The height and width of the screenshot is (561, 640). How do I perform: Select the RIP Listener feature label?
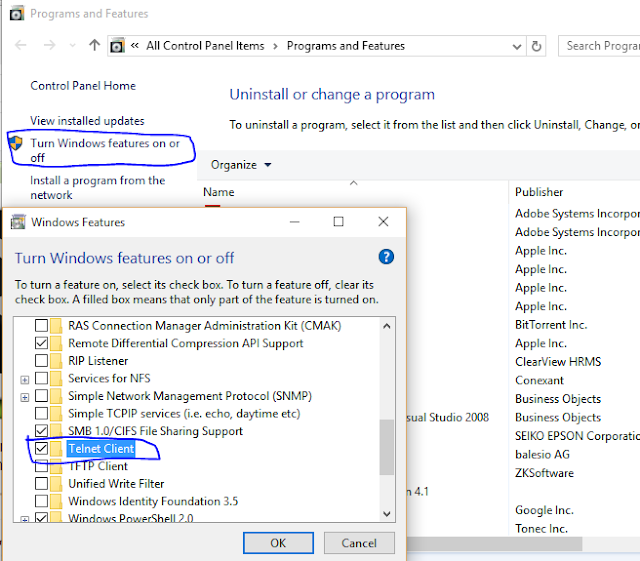coord(98,361)
